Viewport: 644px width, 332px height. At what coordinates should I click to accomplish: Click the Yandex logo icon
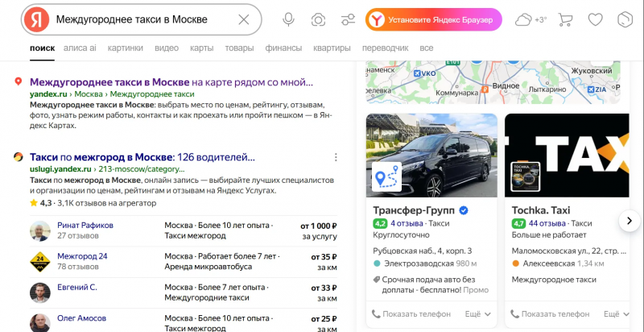[x=36, y=19]
